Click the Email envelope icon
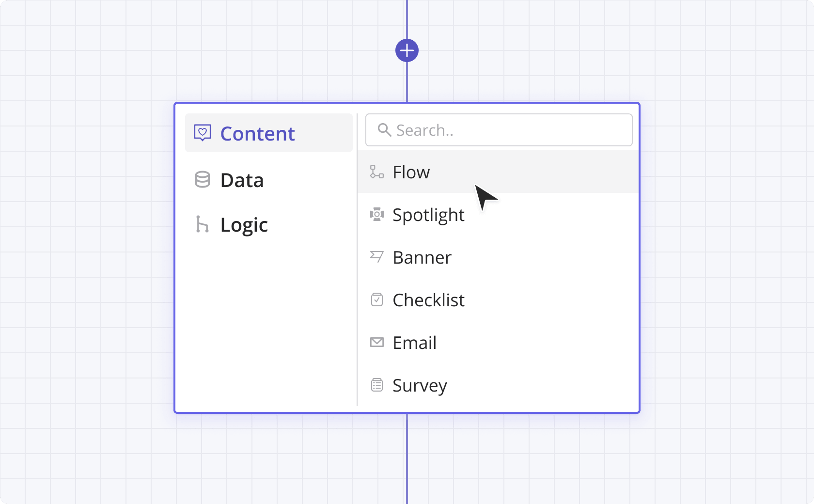 [376, 343]
